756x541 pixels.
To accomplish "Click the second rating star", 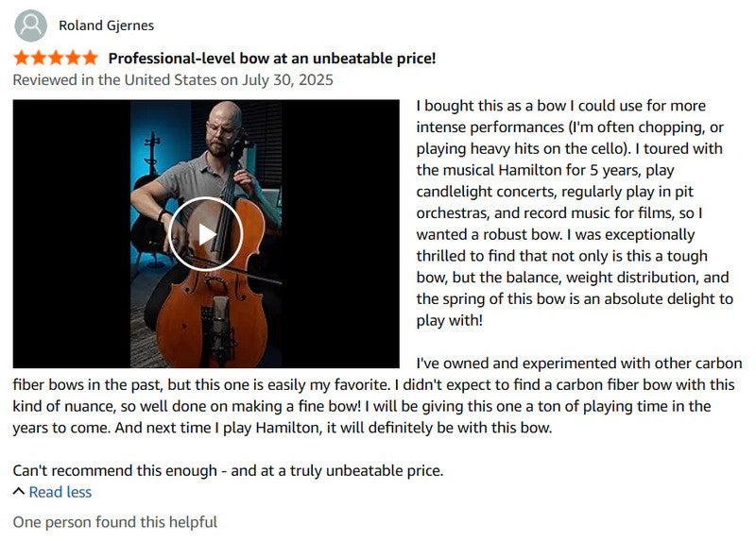I will pyautogui.click(x=38, y=58).
